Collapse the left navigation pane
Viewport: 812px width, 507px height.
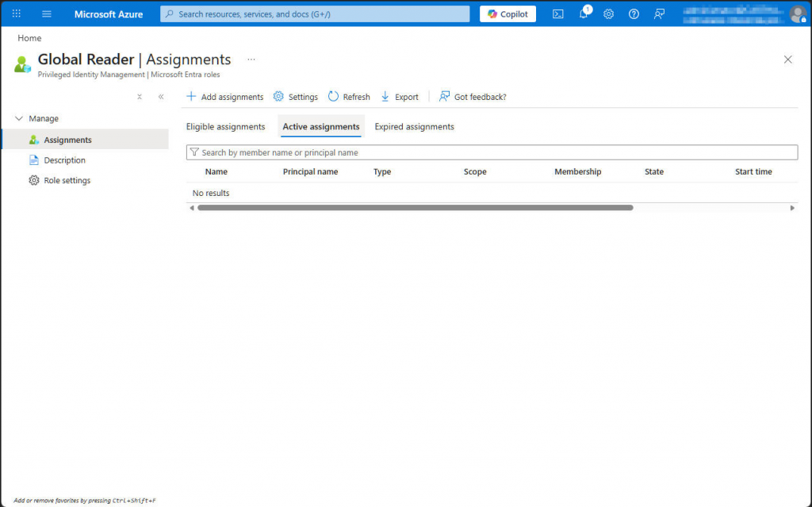(161, 96)
